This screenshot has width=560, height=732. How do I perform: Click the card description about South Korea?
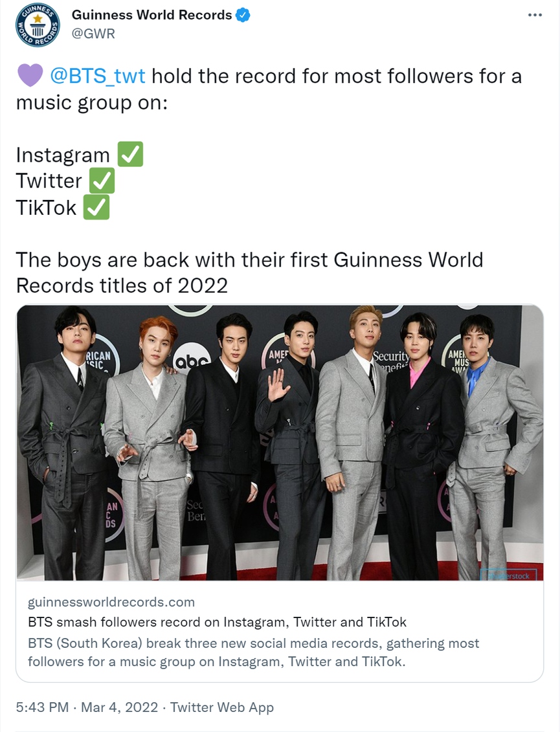tap(253, 652)
